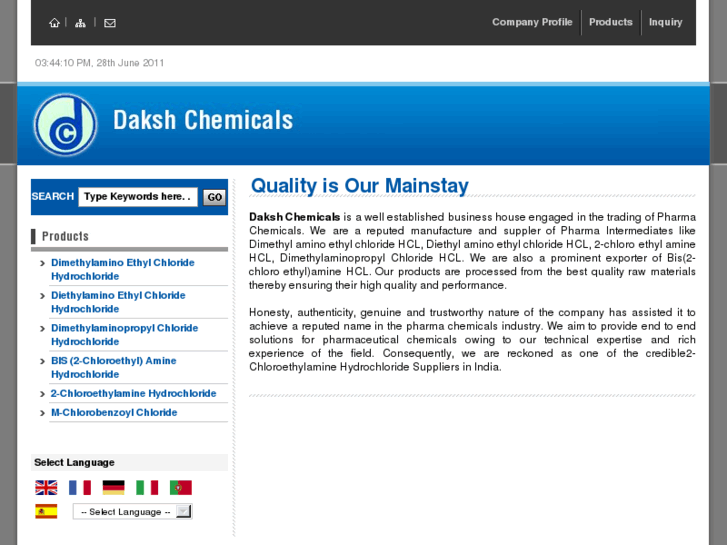The image size is (727, 545).
Task: Open the email envelope icon
Action: (x=110, y=23)
